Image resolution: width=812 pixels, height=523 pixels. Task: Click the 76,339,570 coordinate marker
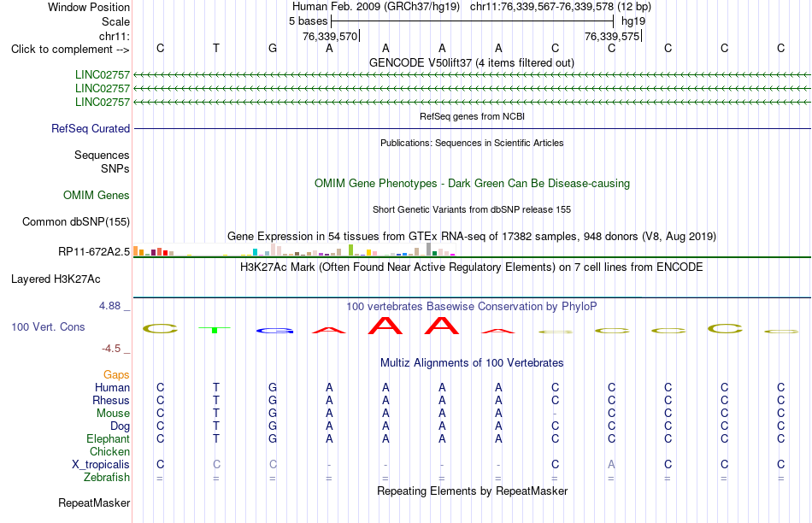click(331, 36)
